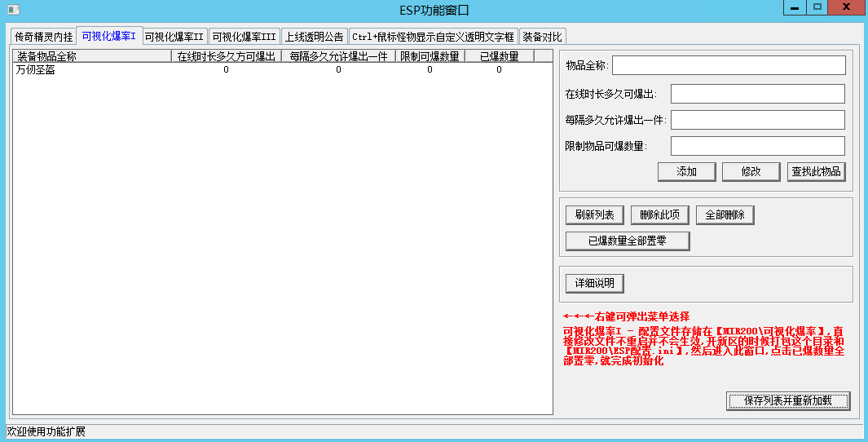Click the 限制物品可爆数量 input box
The image size is (868, 442).
(757, 146)
